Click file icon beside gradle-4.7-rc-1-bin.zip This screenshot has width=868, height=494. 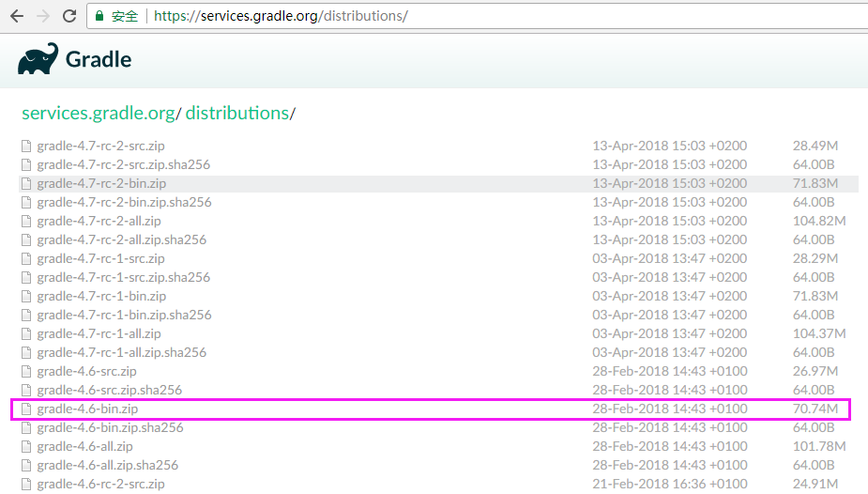(26, 296)
